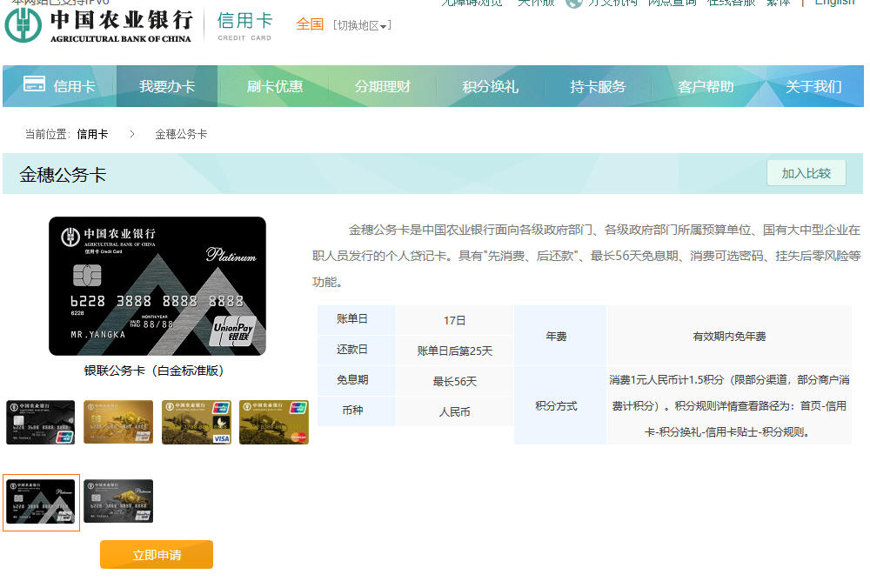
Task: Click the 人民币 table value
Action: (x=455, y=412)
